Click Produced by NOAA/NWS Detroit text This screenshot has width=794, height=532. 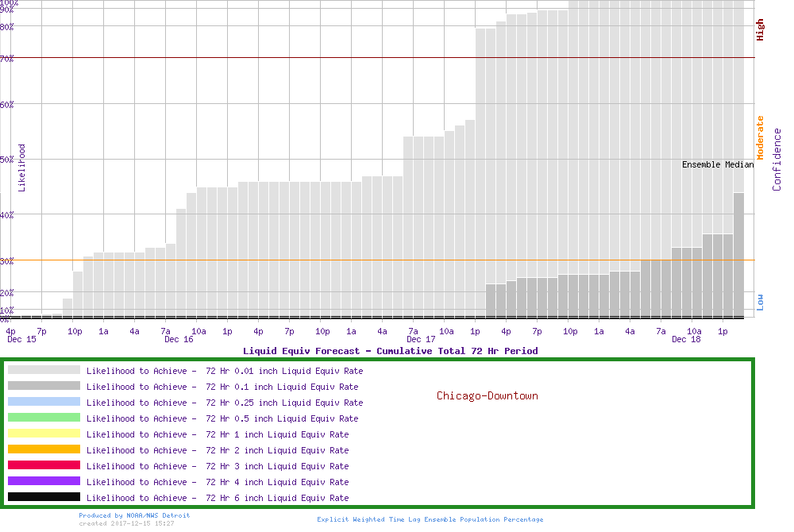[x=134, y=515]
